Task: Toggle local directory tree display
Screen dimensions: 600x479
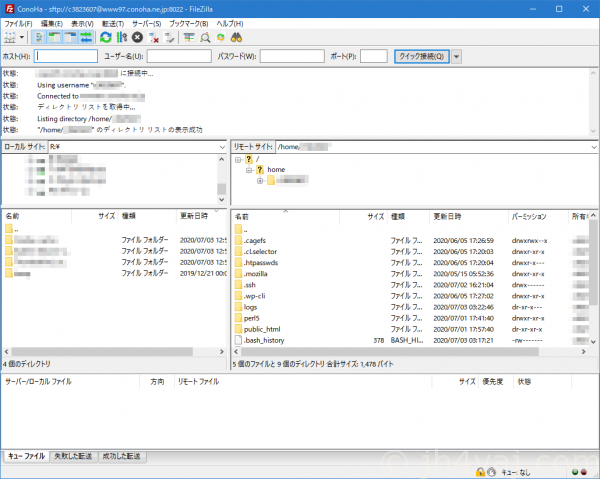Action: (54, 37)
